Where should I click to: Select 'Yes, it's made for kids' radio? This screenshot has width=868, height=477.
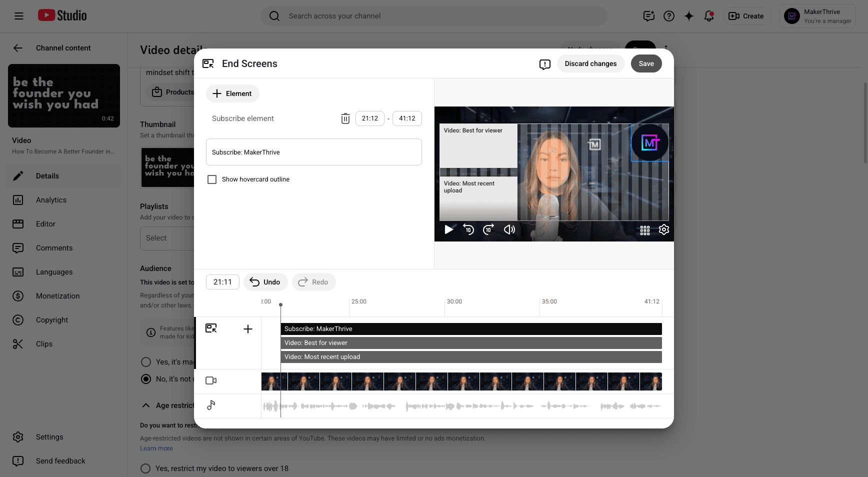click(x=146, y=362)
